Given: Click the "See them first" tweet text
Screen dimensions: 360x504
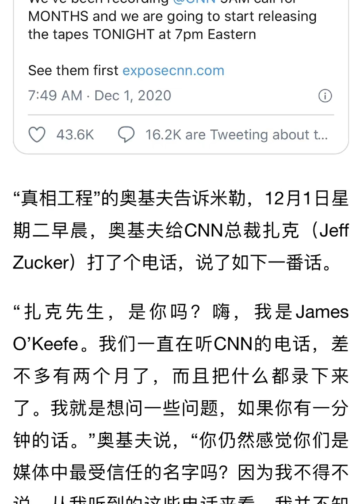Looking at the screenshot, I should 73,71.
